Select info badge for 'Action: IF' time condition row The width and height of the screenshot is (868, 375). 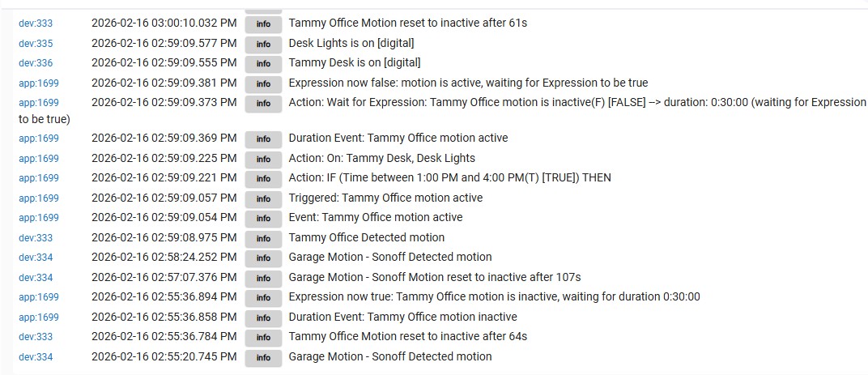coord(263,178)
